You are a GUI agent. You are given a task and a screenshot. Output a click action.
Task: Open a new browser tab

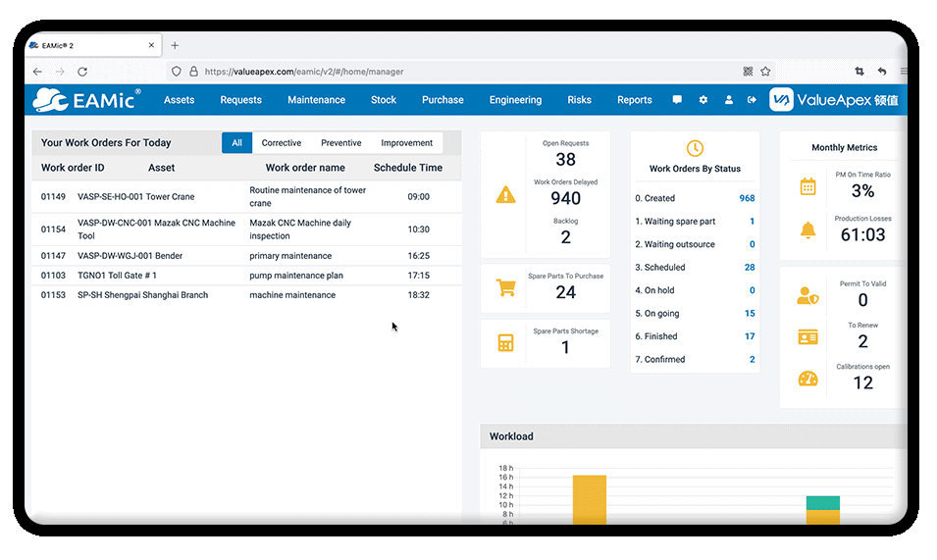175,45
